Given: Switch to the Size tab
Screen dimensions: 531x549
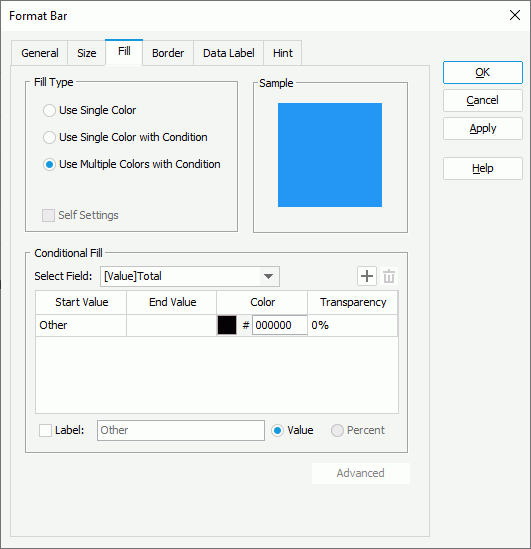Looking at the screenshot, I should coord(86,53).
